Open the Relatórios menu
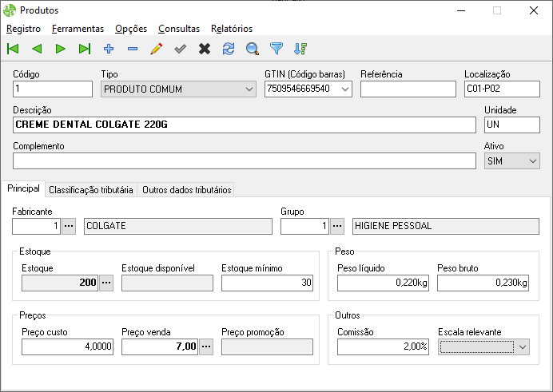553x392 pixels. coord(232,29)
